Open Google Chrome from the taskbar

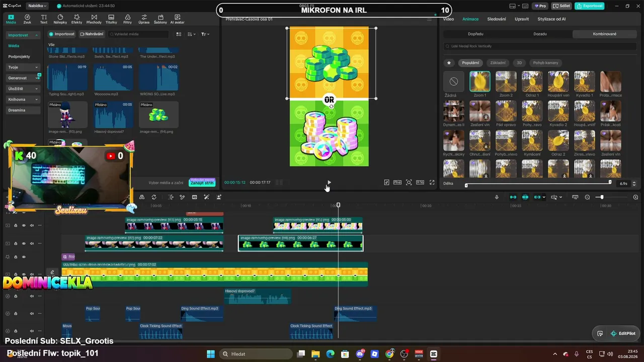[389, 354]
